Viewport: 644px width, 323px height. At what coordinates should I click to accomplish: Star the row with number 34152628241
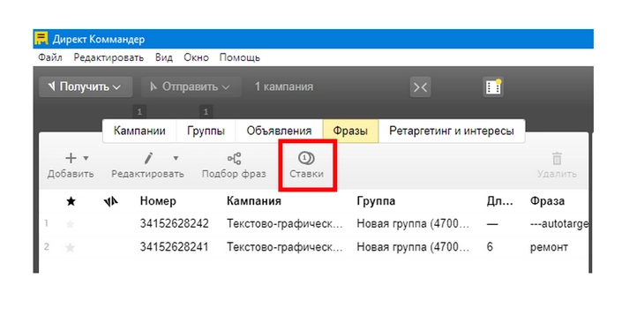pos(71,248)
